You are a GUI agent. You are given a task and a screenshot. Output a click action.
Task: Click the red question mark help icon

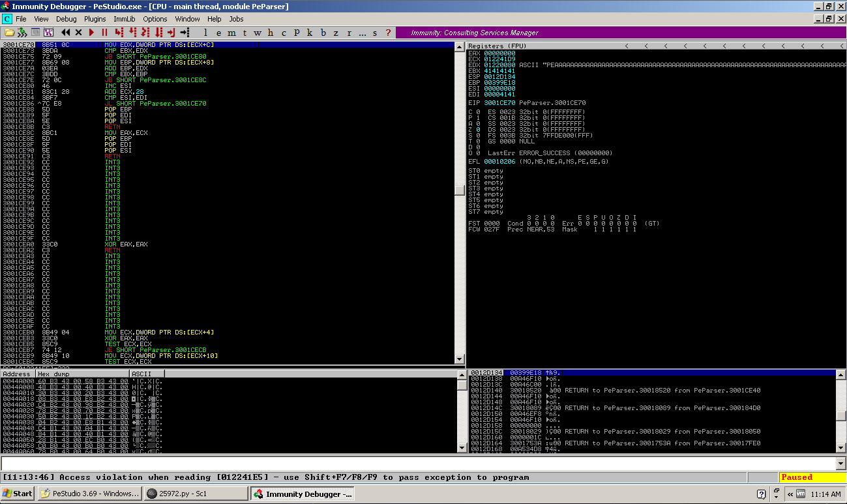tap(388, 33)
